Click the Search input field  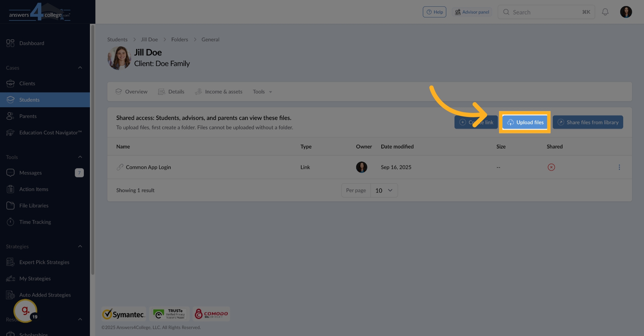click(546, 12)
